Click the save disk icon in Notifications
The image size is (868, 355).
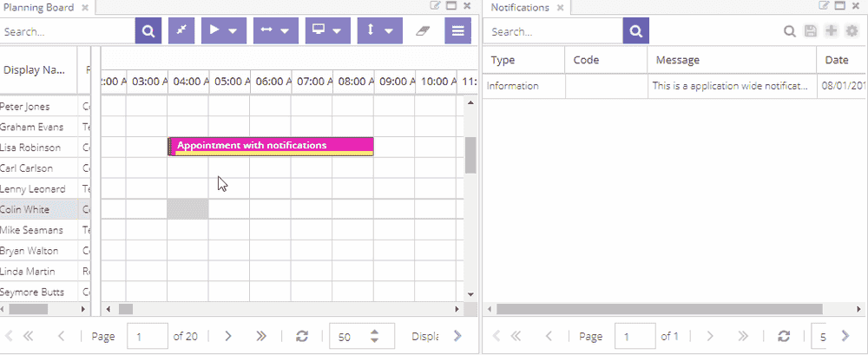point(811,31)
